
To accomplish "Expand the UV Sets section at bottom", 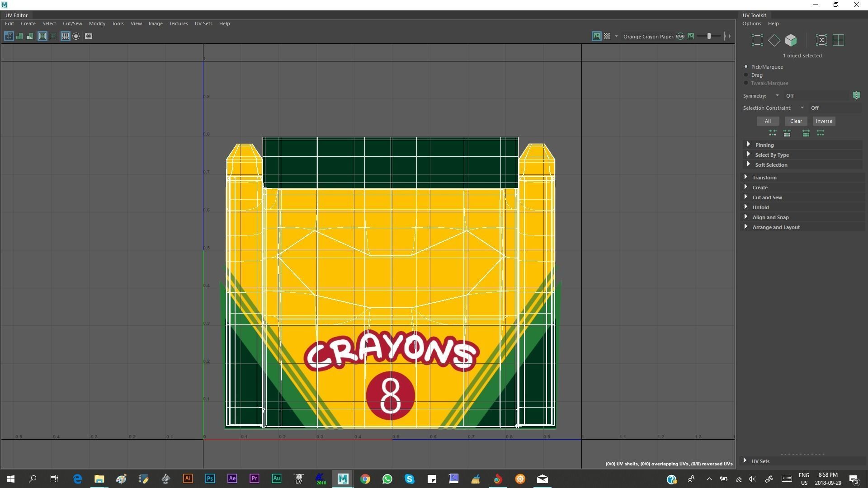I will [x=803, y=461].
